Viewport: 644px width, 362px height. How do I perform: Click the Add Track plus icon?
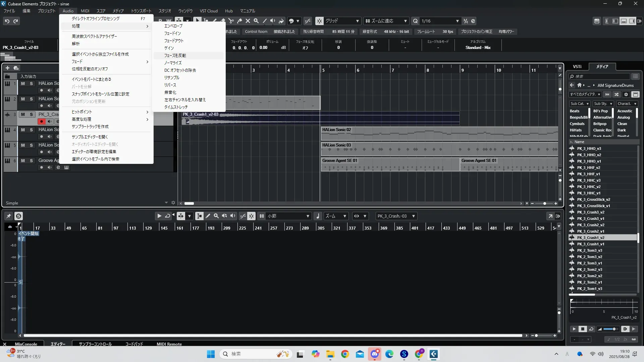[x=7, y=68]
